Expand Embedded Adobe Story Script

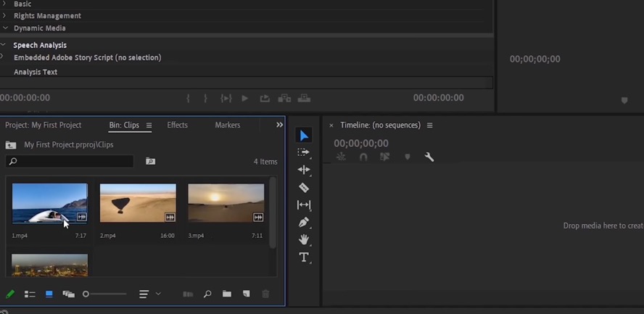[x=2, y=57]
